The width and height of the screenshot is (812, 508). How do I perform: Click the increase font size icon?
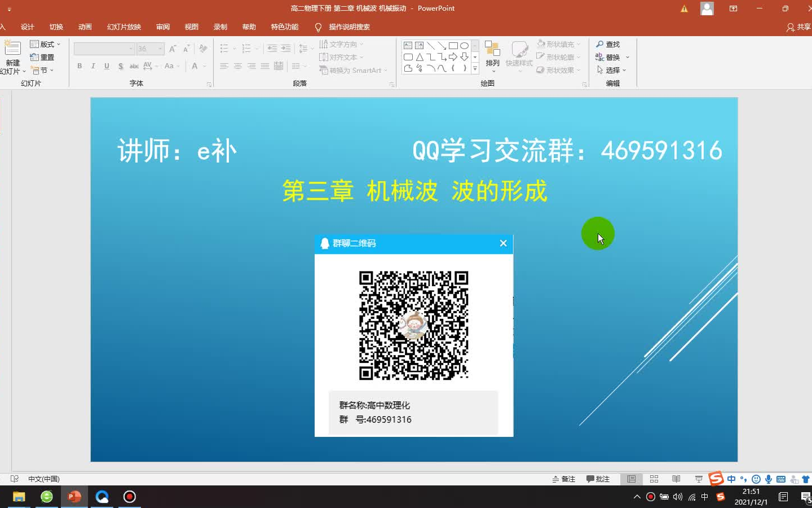(x=173, y=49)
